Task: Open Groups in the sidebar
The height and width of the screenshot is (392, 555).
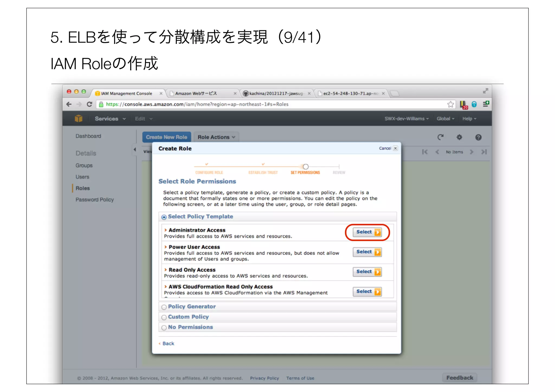Action: pyautogui.click(x=84, y=166)
